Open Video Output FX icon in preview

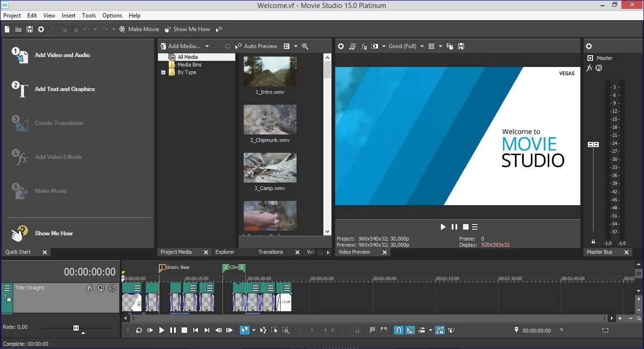click(363, 46)
